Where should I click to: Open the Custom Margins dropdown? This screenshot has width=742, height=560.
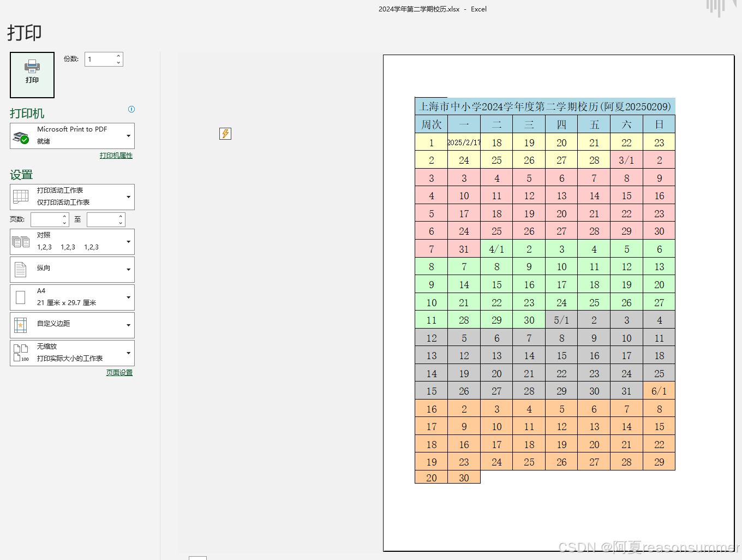[72, 325]
